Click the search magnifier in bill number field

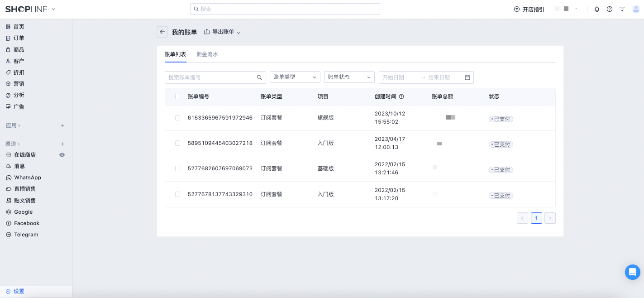[x=259, y=77]
